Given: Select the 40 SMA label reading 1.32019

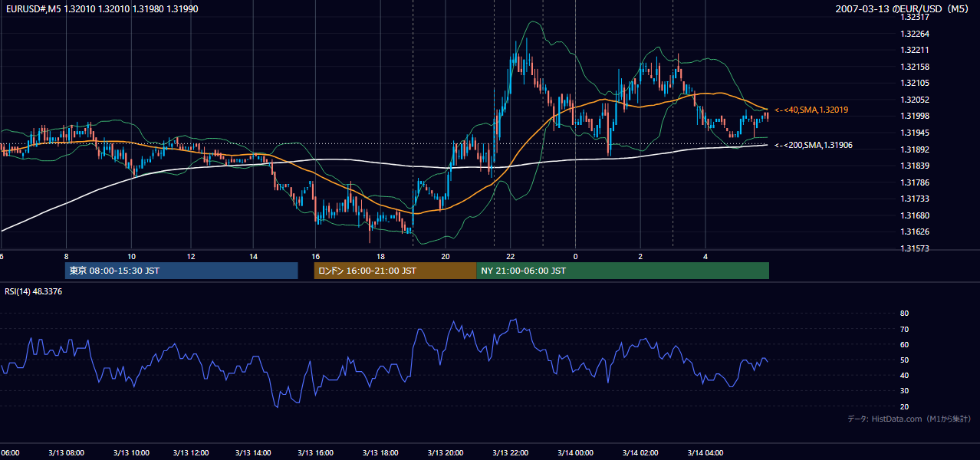Looking at the screenshot, I should point(811,110).
